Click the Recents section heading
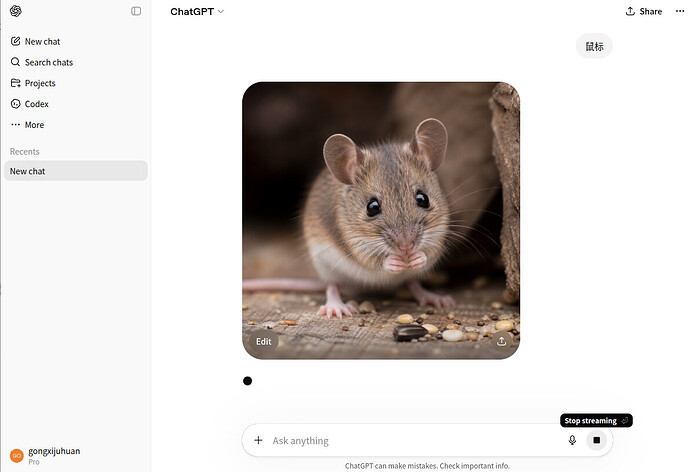This screenshot has height=472, width=690. [x=25, y=151]
